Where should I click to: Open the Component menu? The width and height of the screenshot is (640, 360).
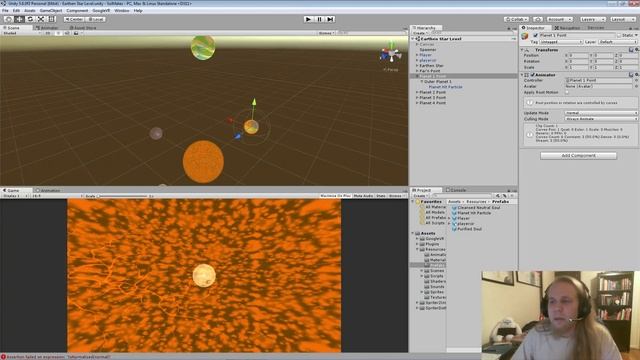[x=77, y=11]
